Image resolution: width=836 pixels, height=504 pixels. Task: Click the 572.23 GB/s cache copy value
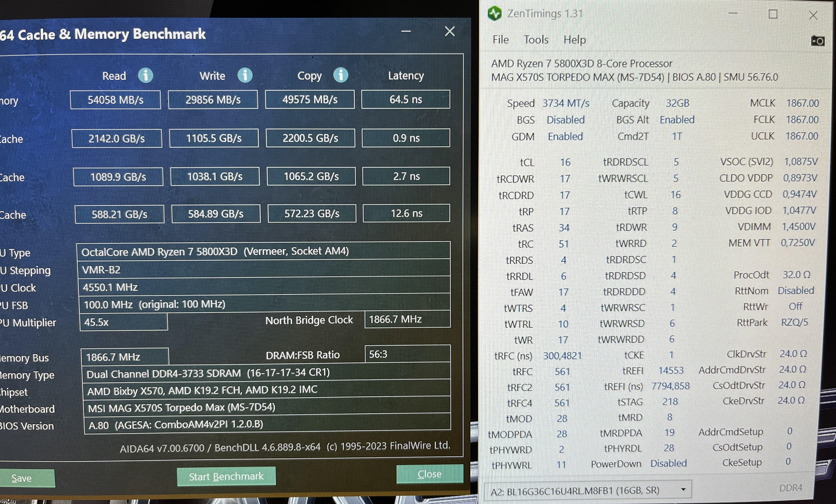point(312,213)
